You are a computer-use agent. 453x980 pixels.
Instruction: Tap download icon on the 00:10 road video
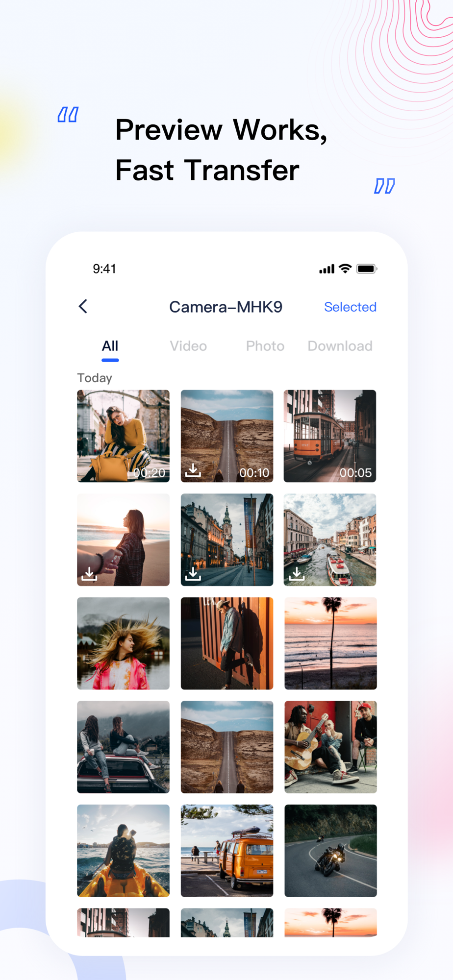click(193, 470)
